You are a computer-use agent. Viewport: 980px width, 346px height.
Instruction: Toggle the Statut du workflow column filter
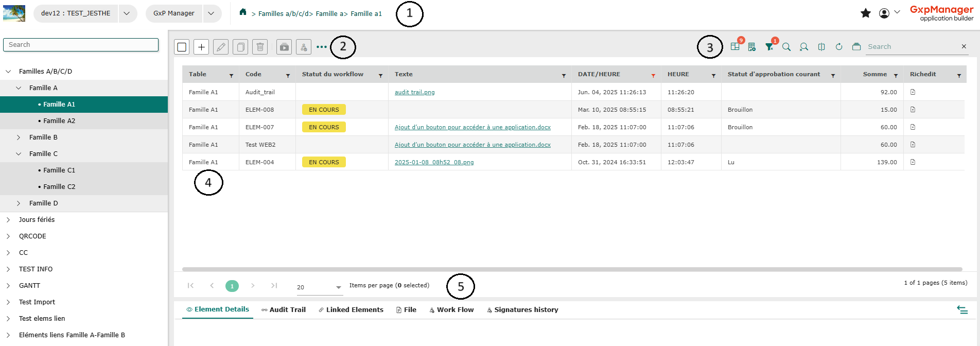point(380,76)
